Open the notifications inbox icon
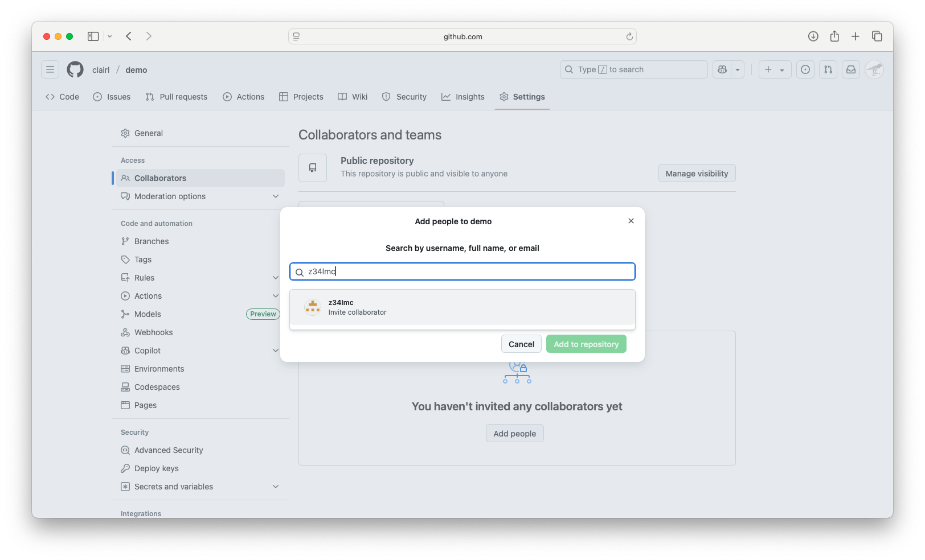The image size is (925, 560). [x=850, y=69]
